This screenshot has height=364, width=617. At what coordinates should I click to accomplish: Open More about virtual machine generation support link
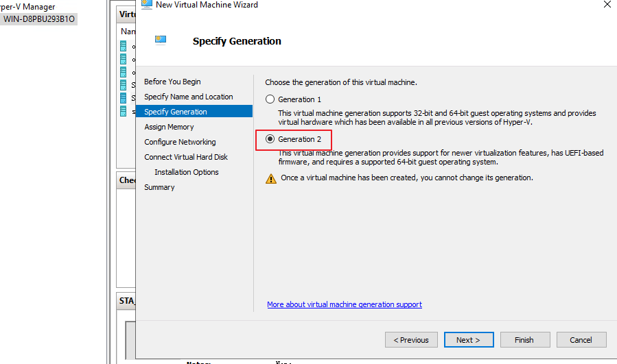[x=344, y=304]
